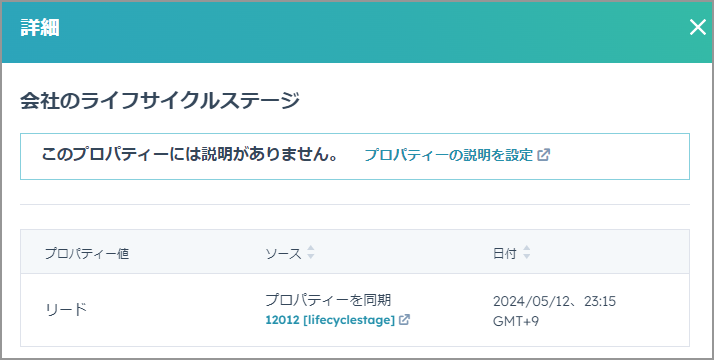
Task: Click the このプロパティーには説明がありません message
Action: click(x=190, y=155)
